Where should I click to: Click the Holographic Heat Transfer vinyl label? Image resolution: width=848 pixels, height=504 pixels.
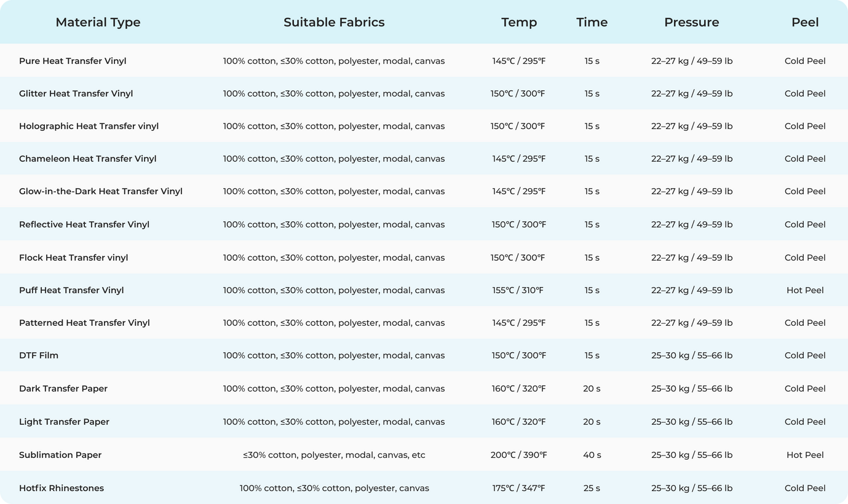pos(88,126)
